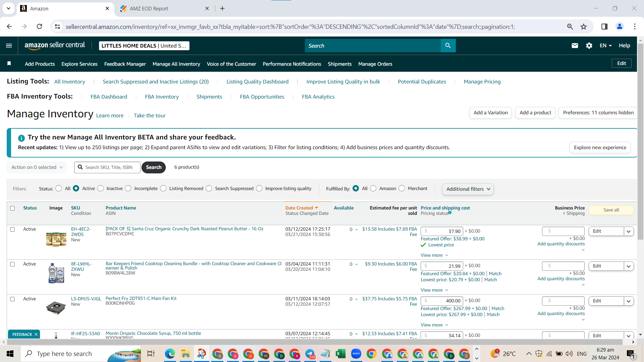Click Explore new experience button
The image size is (644, 362).
(600, 147)
